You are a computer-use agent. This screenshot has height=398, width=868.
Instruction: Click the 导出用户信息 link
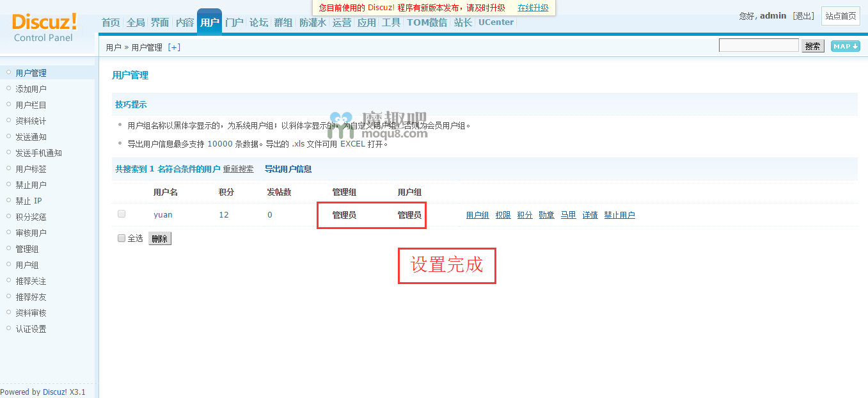(288, 169)
